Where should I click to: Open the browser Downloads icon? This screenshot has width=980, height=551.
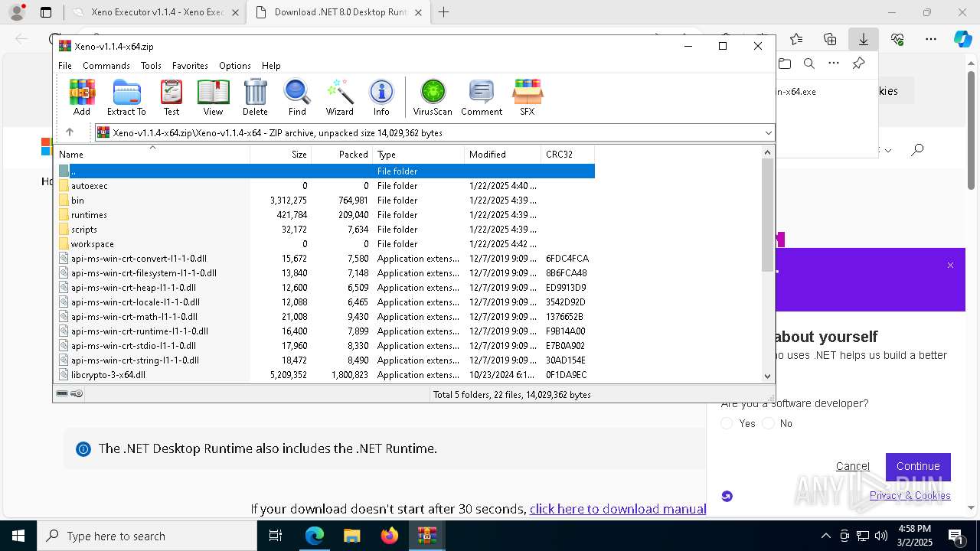tap(863, 39)
